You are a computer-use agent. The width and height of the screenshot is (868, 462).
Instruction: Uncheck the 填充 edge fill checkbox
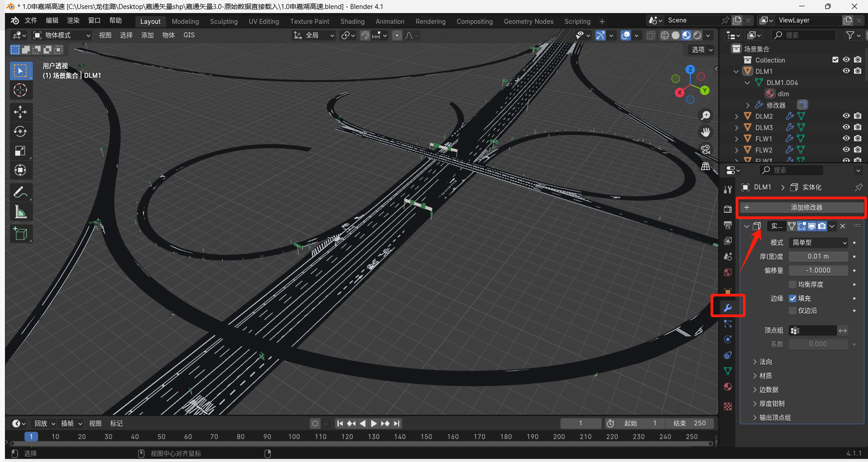pos(793,298)
